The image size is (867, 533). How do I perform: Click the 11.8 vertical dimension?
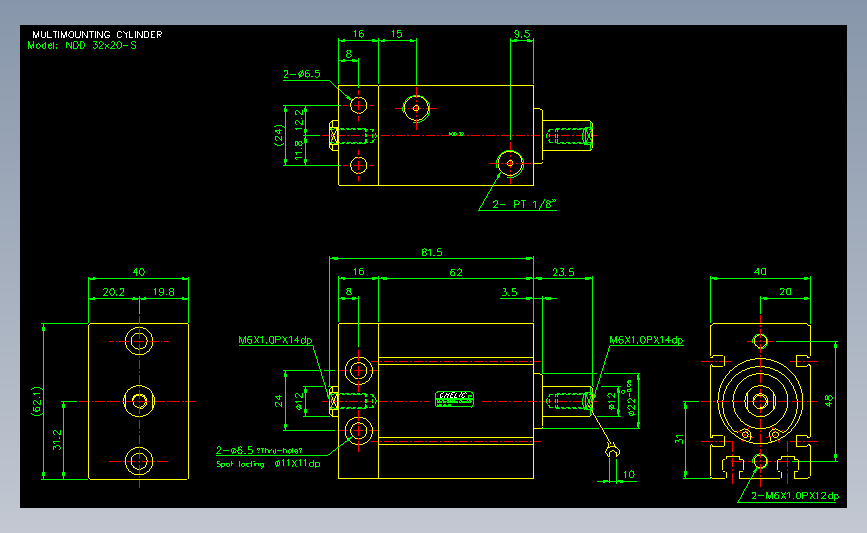point(299,150)
